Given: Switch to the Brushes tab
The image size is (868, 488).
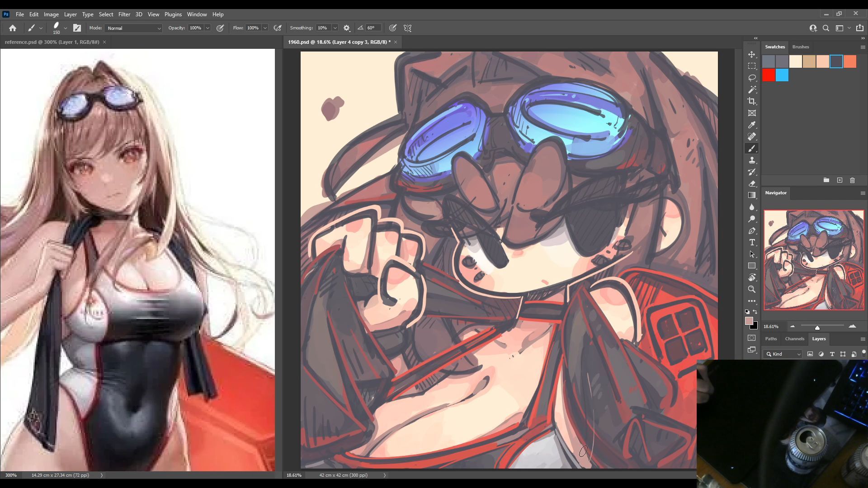Looking at the screenshot, I should coord(800,47).
